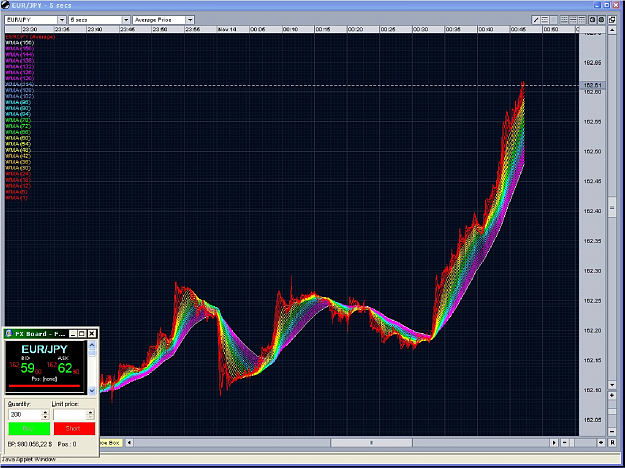Image resolution: width=625 pixels, height=468 pixels.
Task: Click the second round dark toolbar icon
Action: coord(601,20)
